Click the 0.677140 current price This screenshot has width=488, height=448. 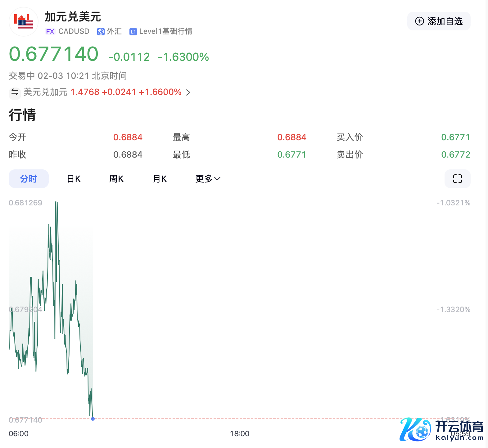[54, 54]
